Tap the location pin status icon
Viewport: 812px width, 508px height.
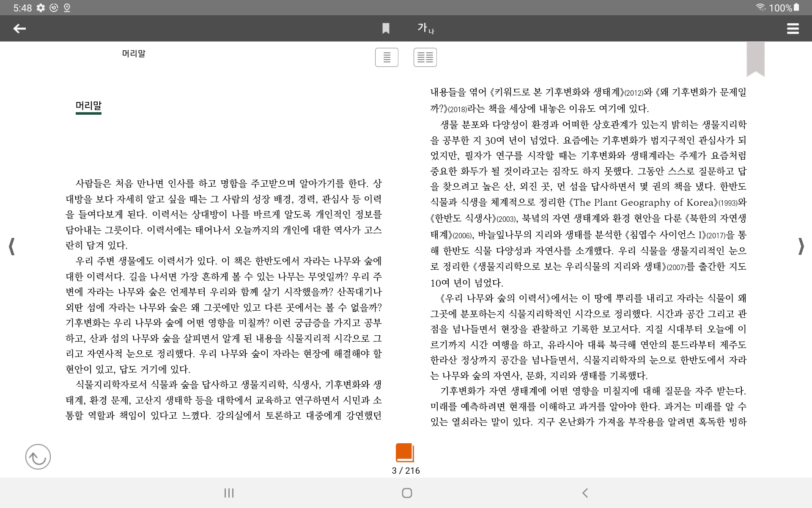(x=67, y=8)
